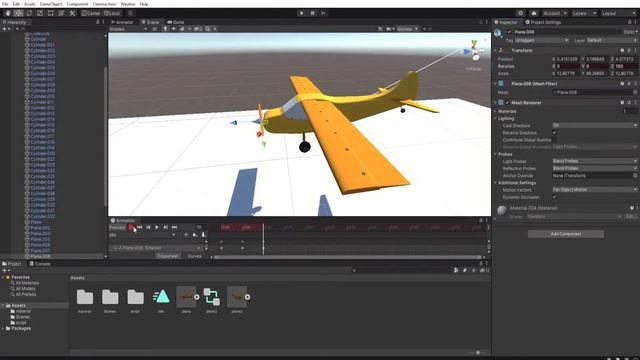Open the Gizmos dropdown in Scene view
Screen dimensions: 640x360
click(407, 29)
